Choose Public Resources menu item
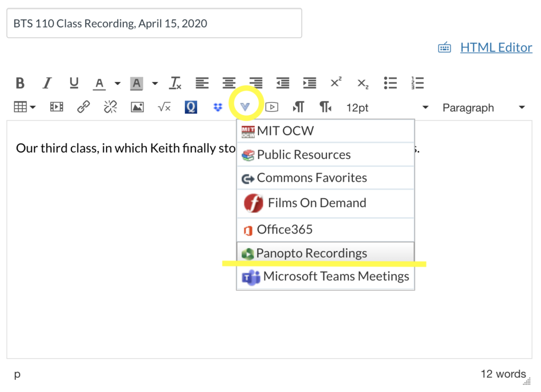Viewport: 541px width, 392px height. (325, 155)
